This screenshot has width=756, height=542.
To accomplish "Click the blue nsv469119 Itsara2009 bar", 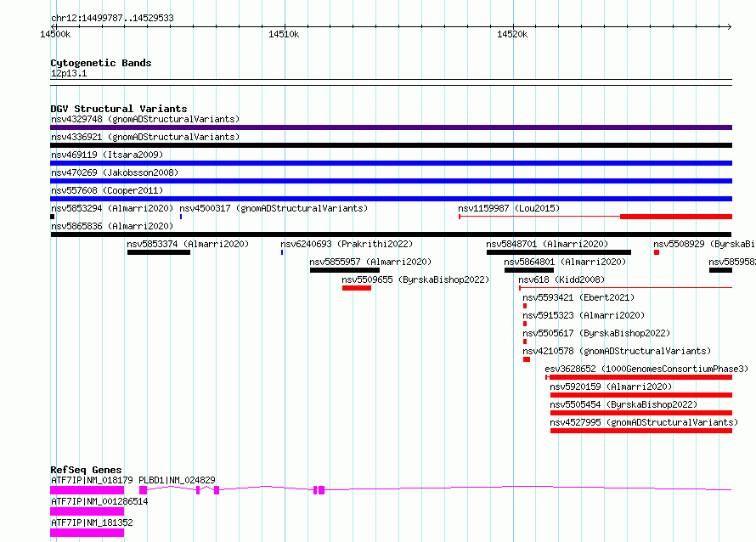I will pos(391,163).
